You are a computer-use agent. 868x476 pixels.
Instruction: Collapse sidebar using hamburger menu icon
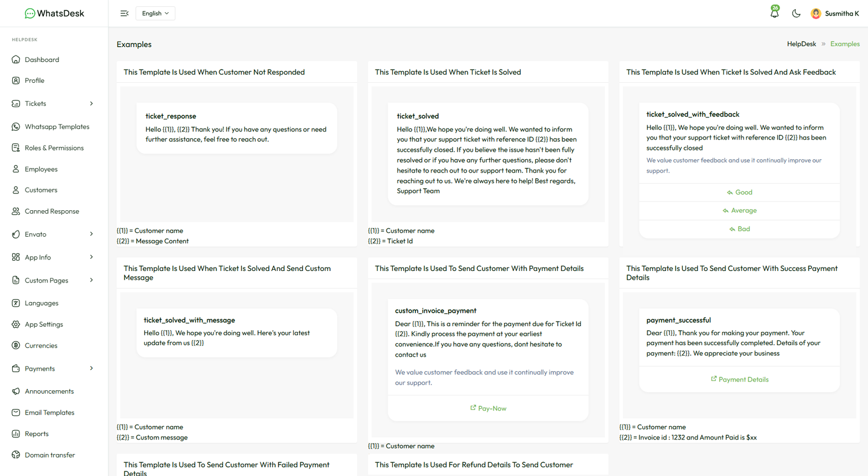[x=124, y=13]
